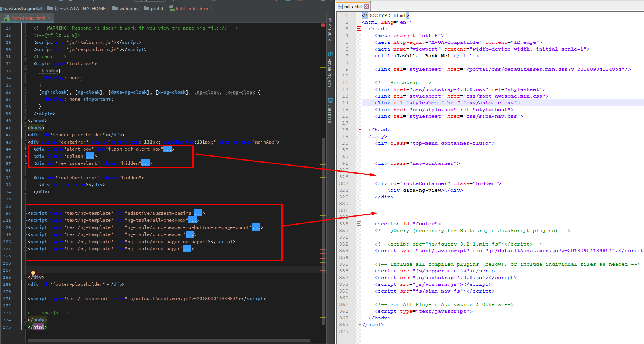This screenshot has width=644, height=344.
Task: Collapse routeContainer div at line 92 in IntelliJ
Action: pos(25,178)
